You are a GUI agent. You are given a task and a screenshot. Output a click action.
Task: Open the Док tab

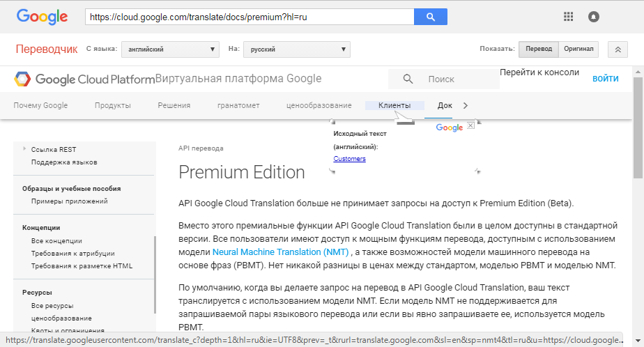pyautogui.click(x=445, y=105)
